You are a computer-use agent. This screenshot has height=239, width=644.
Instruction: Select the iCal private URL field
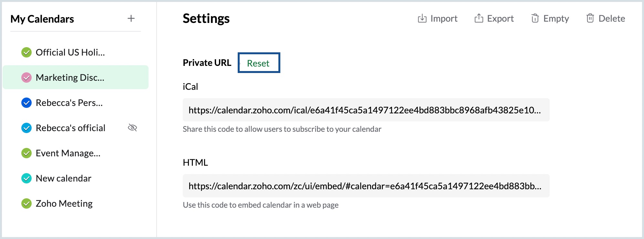[x=366, y=110]
